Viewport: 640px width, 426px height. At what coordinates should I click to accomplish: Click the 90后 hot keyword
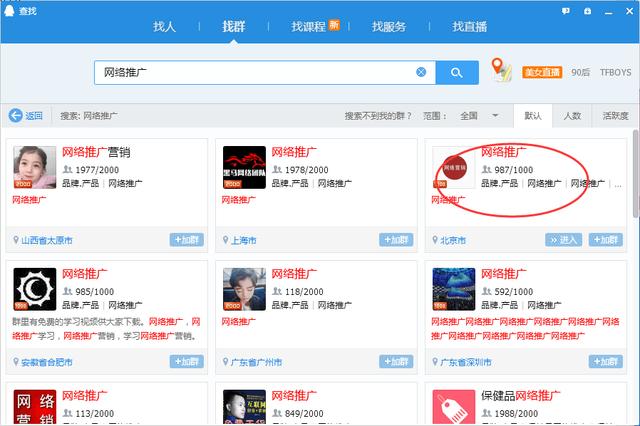[x=580, y=72]
